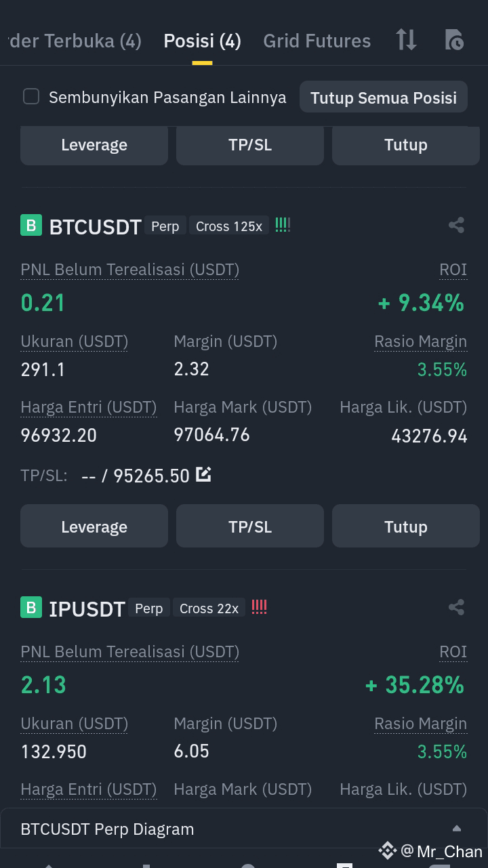
Task: Tap the green B badge beside IPUSDT
Action: (31, 607)
